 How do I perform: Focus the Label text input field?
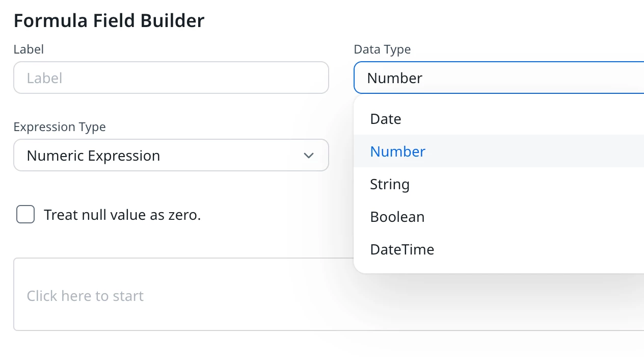(x=171, y=78)
